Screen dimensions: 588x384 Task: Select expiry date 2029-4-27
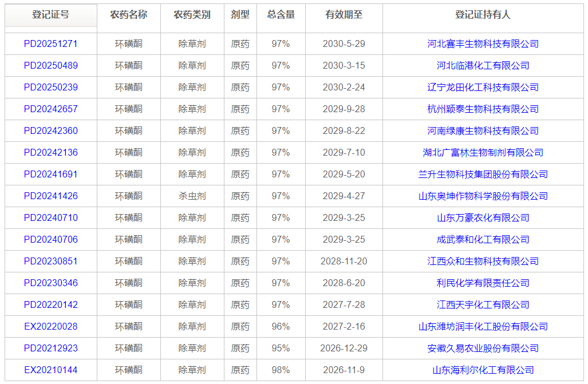344,196
